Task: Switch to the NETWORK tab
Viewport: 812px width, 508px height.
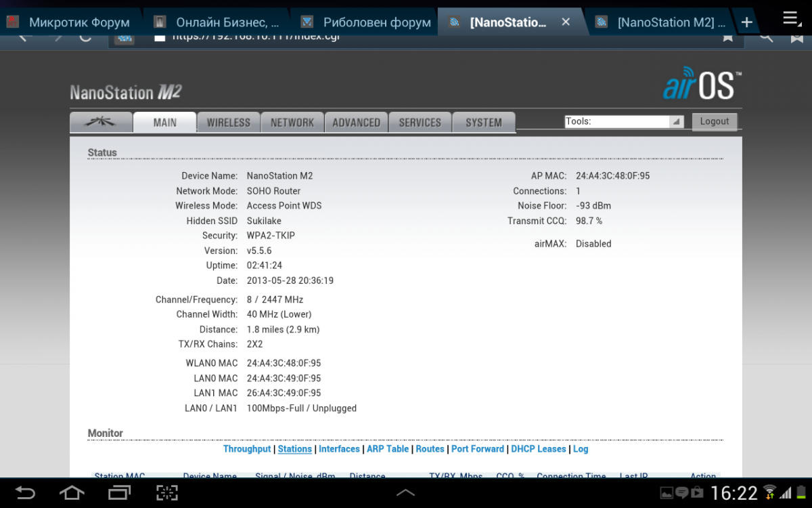Action: pyautogui.click(x=292, y=123)
